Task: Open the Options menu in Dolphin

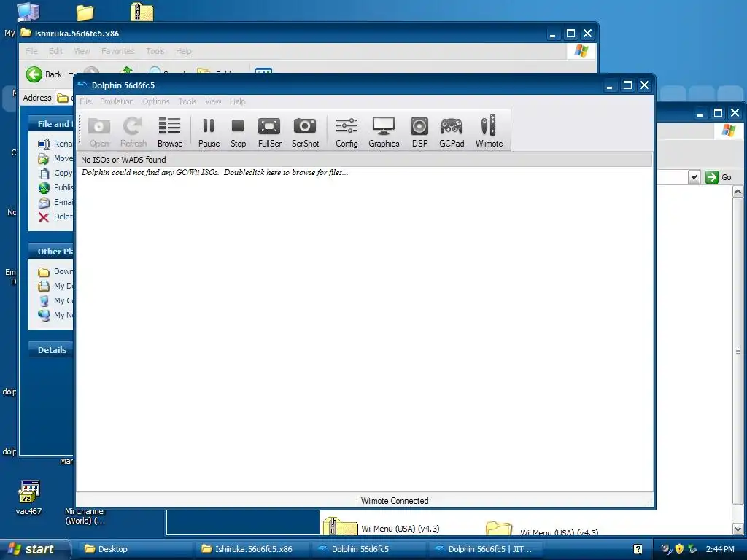Action: pos(156,101)
